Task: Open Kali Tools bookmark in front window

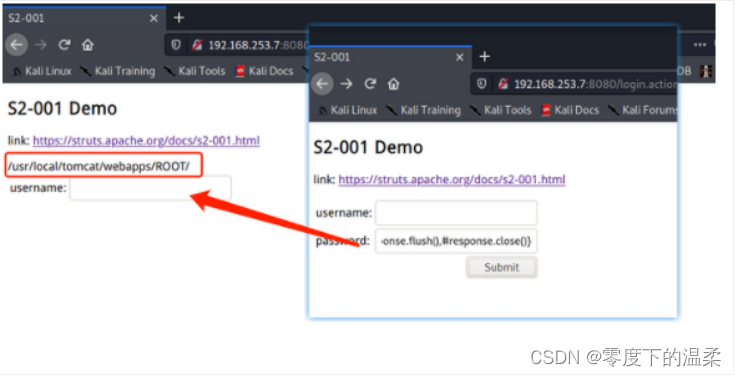Action: coord(501,110)
